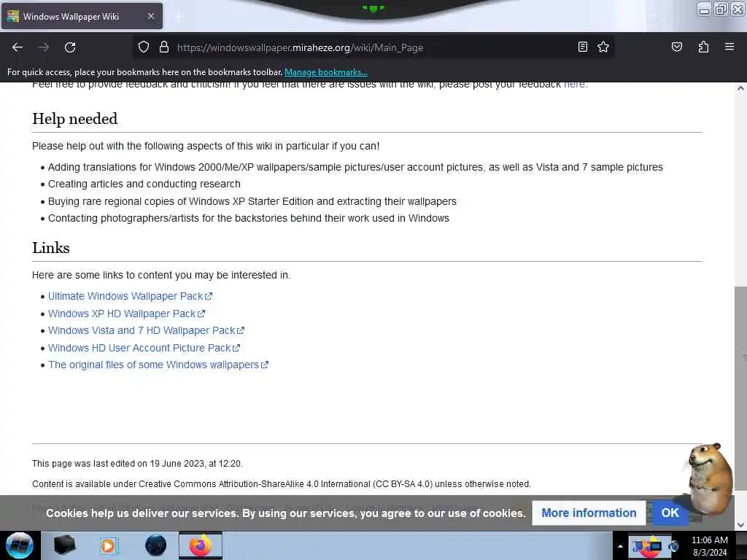This screenshot has height=560, width=747.
Task: Open Firefox application menu
Action: pos(729,47)
